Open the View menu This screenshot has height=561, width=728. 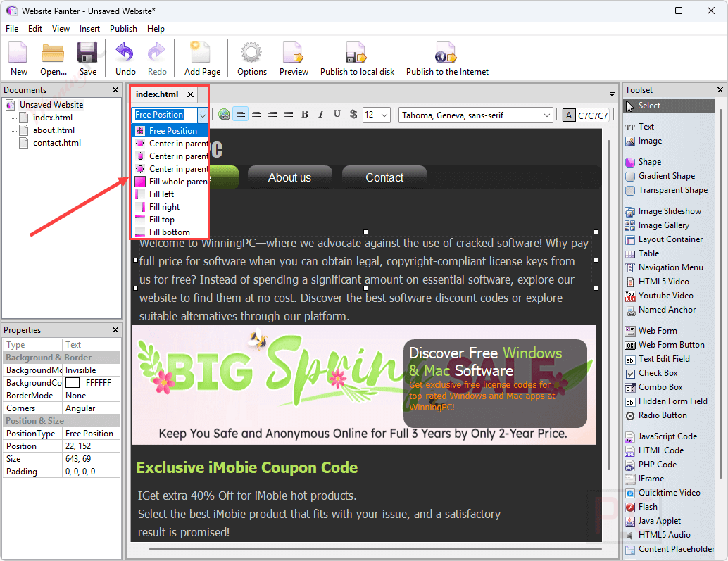(61, 29)
